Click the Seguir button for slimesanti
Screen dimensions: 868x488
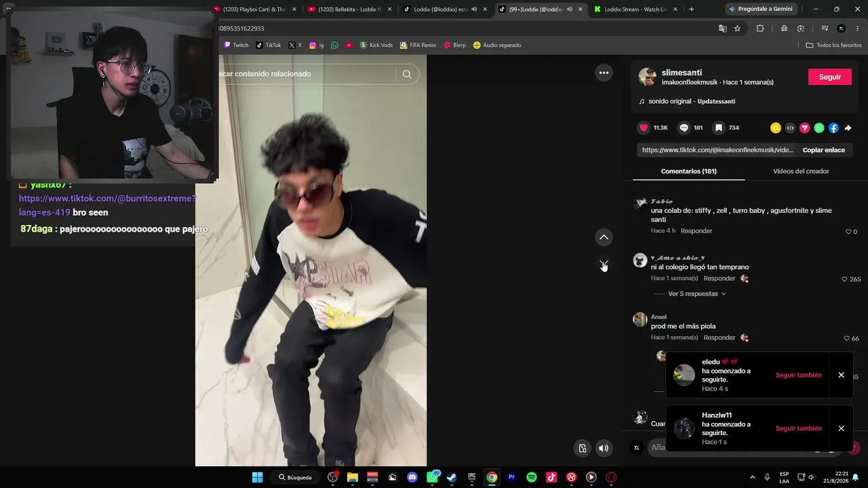(829, 77)
